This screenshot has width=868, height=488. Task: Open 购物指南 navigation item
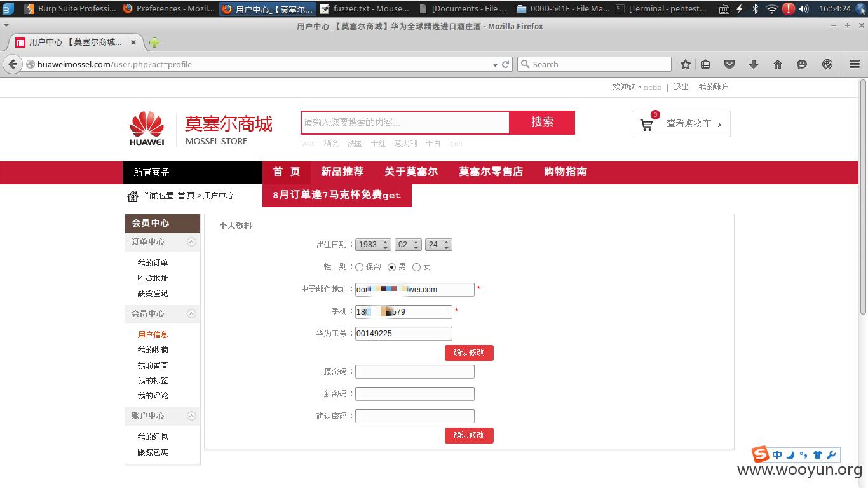pos(565,172)
